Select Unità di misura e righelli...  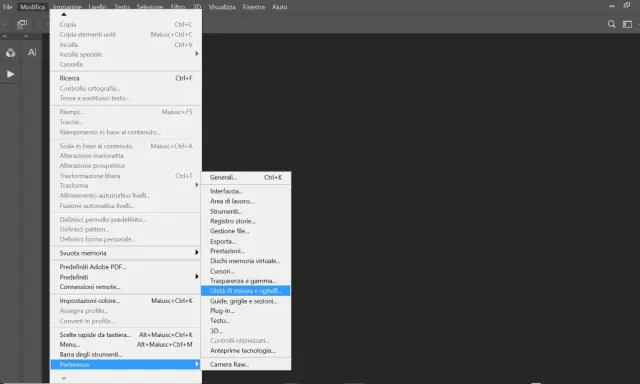[246, 291]
